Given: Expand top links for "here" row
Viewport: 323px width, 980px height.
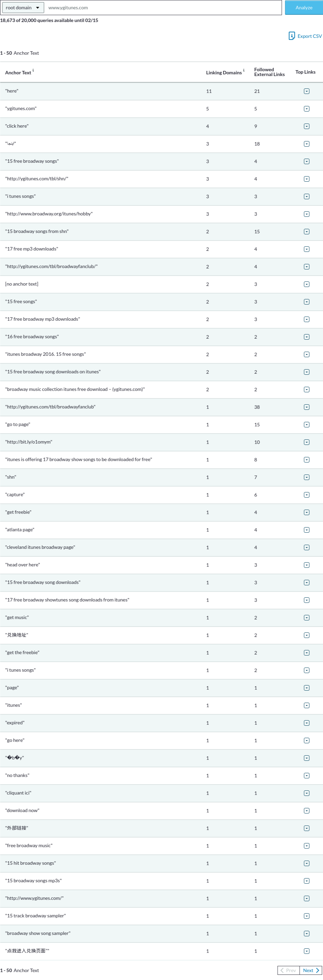Looking at the screenshot, I should [x=306, y=91].
